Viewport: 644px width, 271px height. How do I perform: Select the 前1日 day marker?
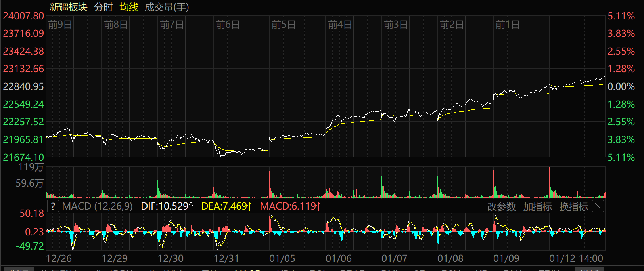[508, 25]
